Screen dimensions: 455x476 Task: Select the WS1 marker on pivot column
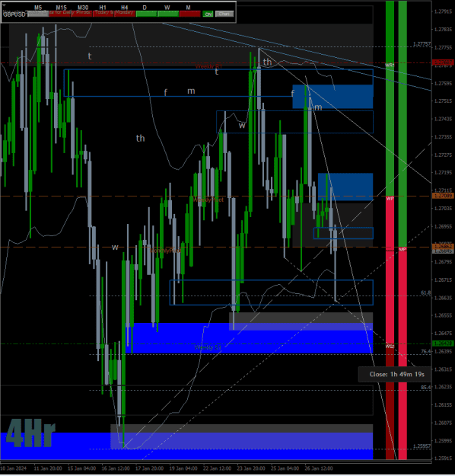[x=390, y=347]
